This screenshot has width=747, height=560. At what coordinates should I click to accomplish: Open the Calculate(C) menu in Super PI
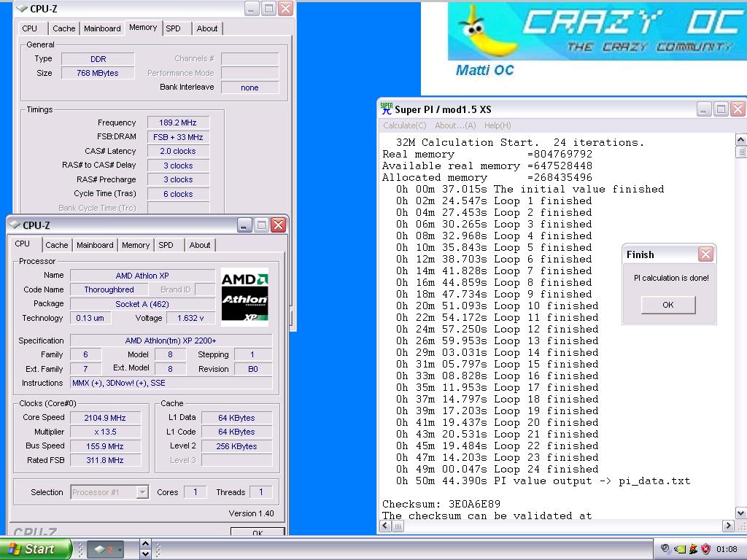404,125
